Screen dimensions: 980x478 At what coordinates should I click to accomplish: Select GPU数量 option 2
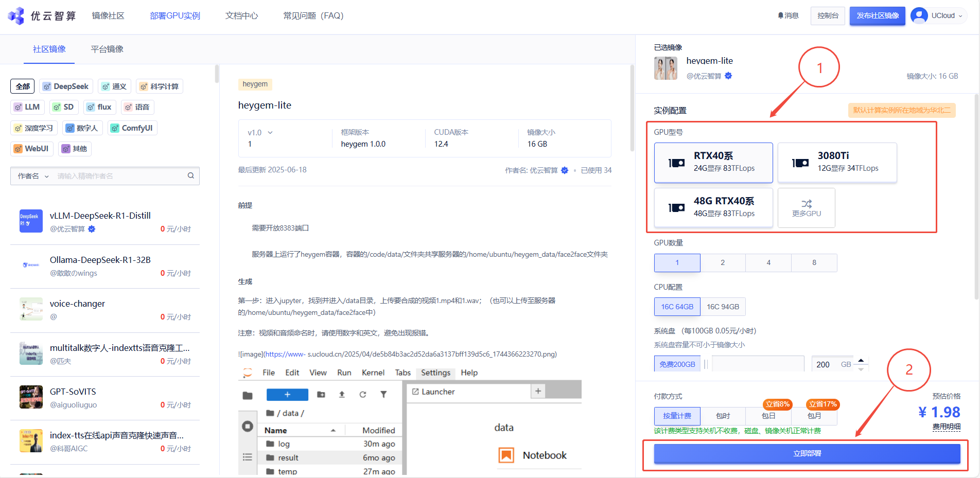(723, 263)
